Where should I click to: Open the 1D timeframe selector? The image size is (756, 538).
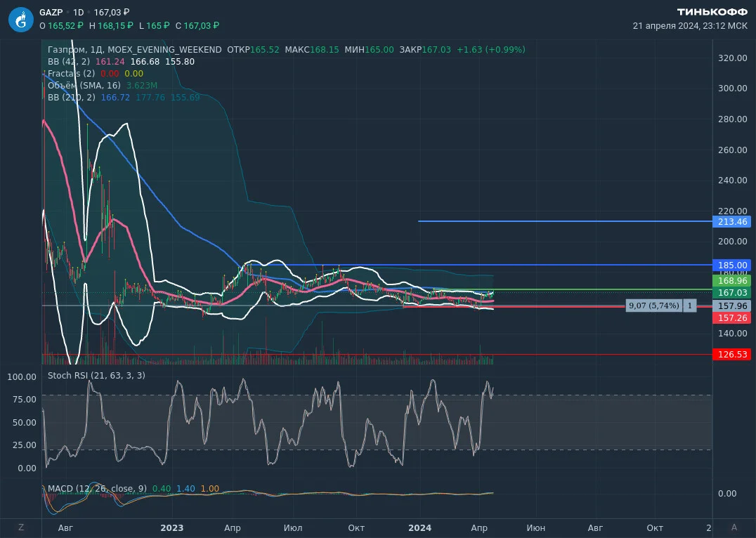[x=78, y=13]
